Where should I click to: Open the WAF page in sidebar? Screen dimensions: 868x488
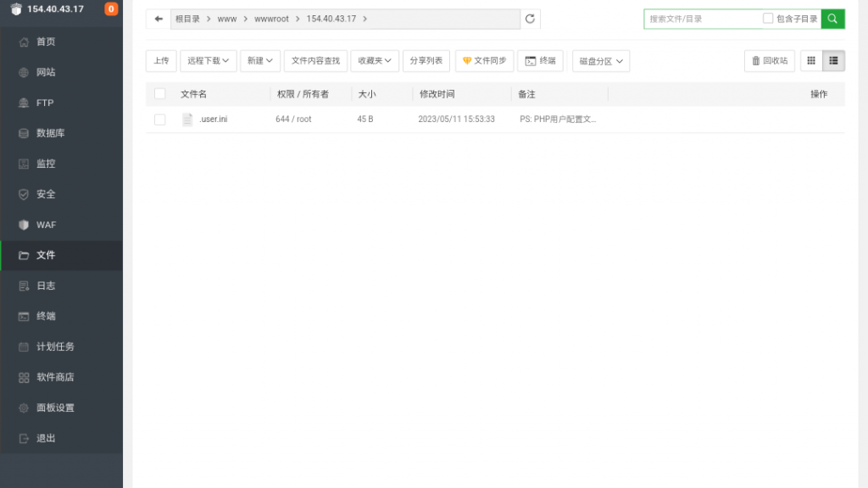point(46,225)
